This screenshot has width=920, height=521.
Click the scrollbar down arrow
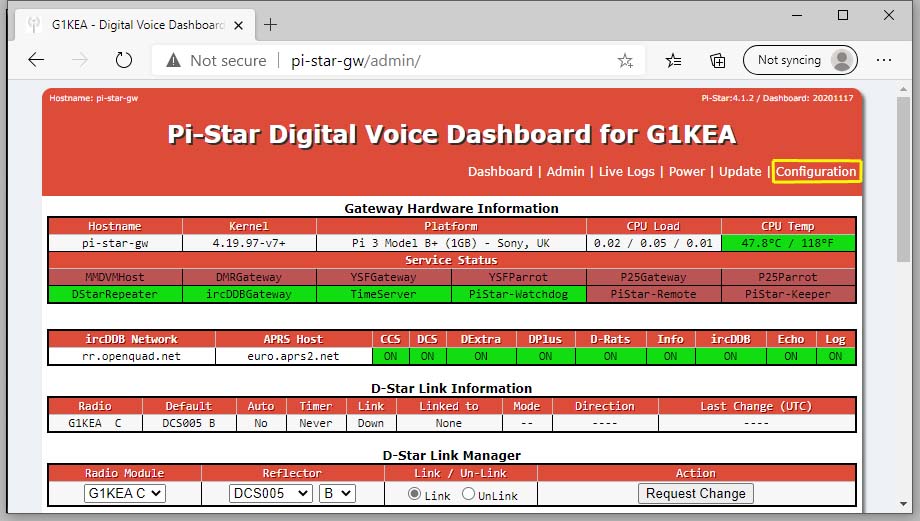pyautogui.click(x=903, y=504)
